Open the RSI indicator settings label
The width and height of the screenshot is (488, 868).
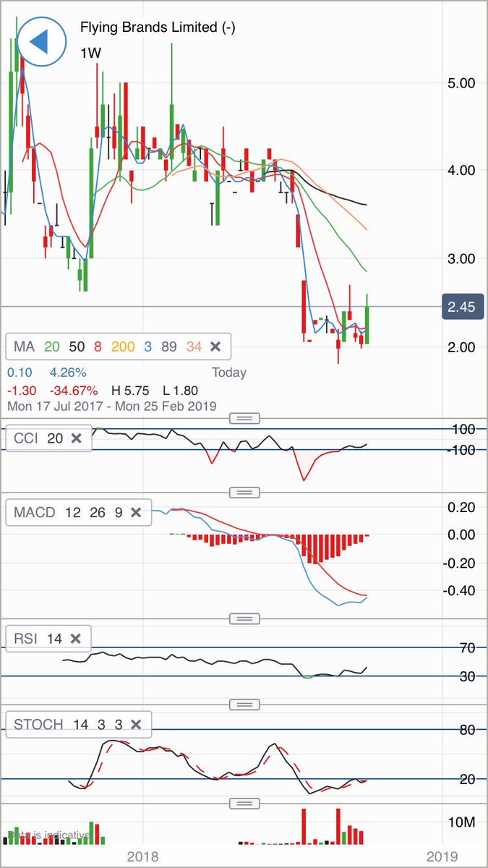point(25,639)
